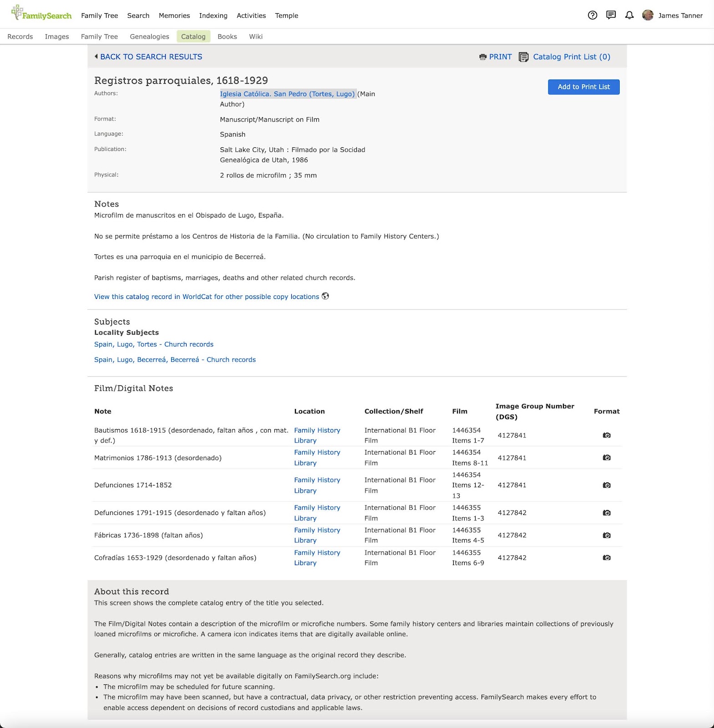This screenshot has width=714, height=728.
Task: Open the help question mark icon
Action: point(592,15)
